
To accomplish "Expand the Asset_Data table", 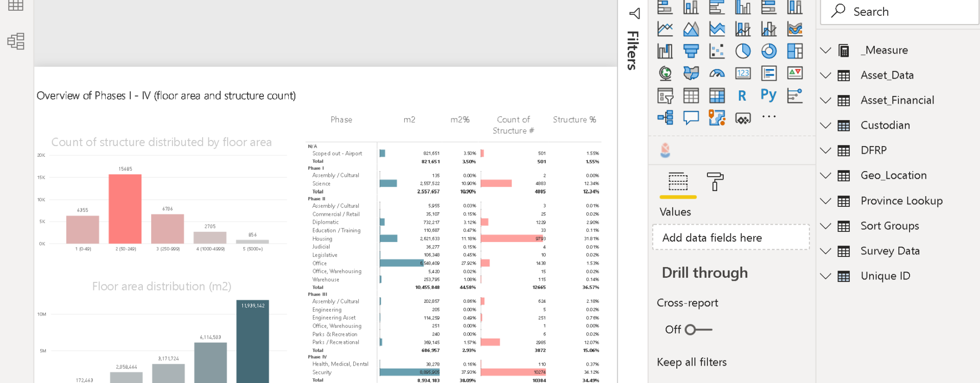I will pyautogui.click(x=826, y=76).
